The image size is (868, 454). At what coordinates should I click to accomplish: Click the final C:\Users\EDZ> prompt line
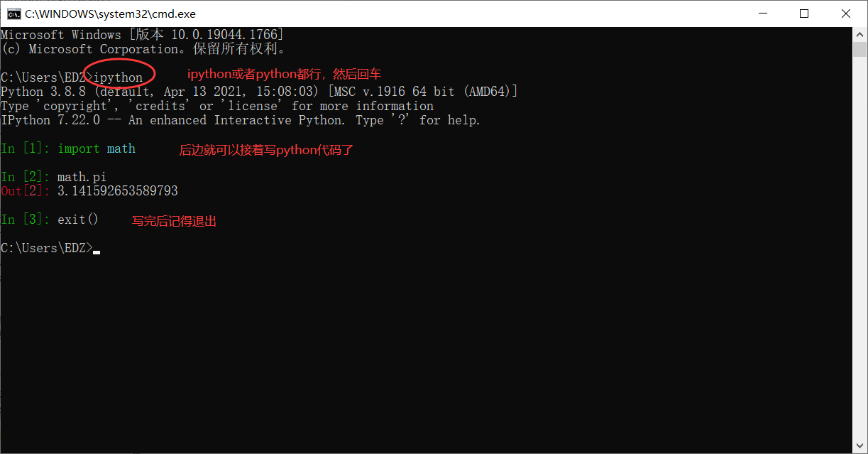[45, 247]
